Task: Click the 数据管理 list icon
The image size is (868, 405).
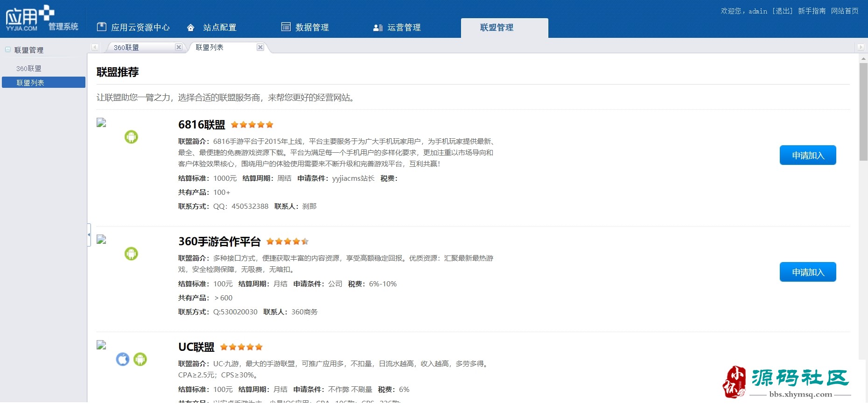Action: [286, 27]
